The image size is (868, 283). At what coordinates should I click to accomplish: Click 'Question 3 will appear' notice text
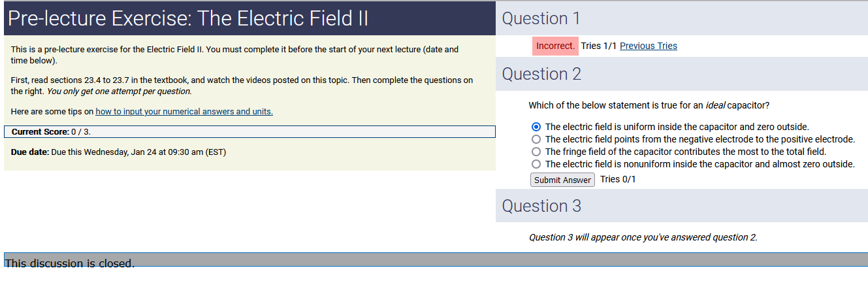(643, 237)
